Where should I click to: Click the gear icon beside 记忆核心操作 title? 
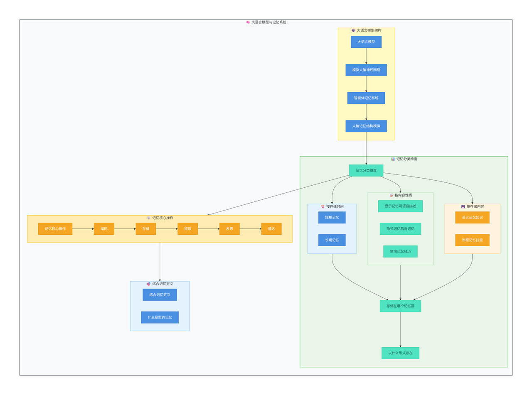[x=149, y=218]
